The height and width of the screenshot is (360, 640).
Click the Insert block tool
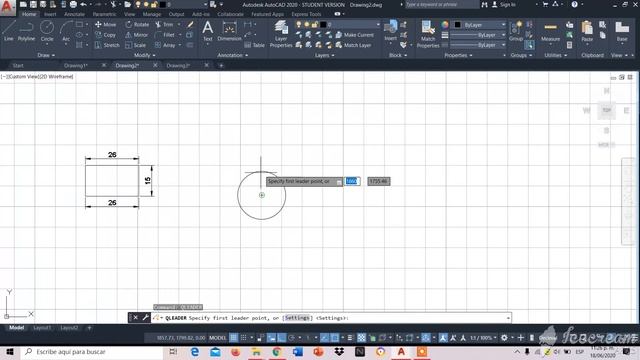coord(391,31)
